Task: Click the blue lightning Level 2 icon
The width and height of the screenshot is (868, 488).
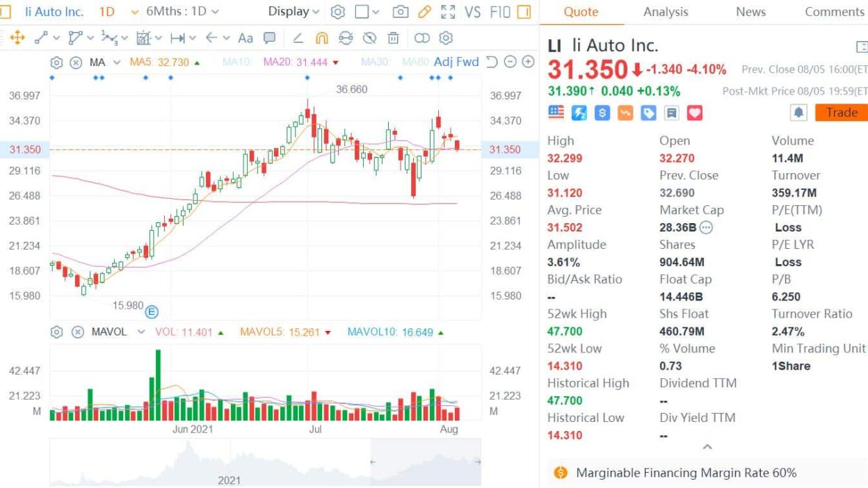Action: pyautogui.click(x=579, y=113)
